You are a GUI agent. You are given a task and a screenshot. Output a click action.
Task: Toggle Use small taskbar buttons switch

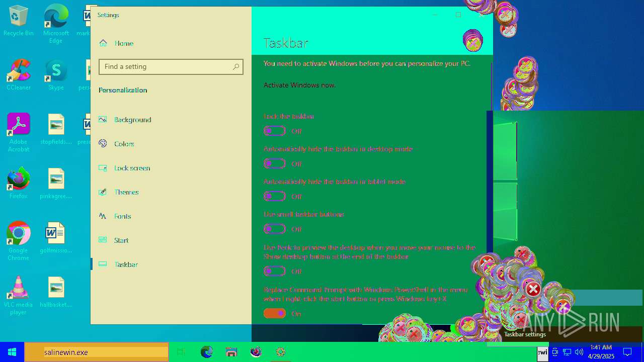pyautogui.click(x=275, y=229)
